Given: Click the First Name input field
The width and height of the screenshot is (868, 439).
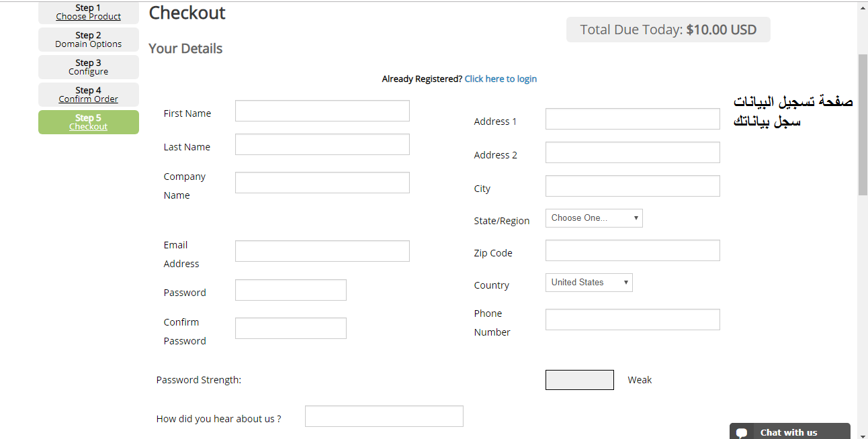Looking at the screenshot, I should click(322, 111).
